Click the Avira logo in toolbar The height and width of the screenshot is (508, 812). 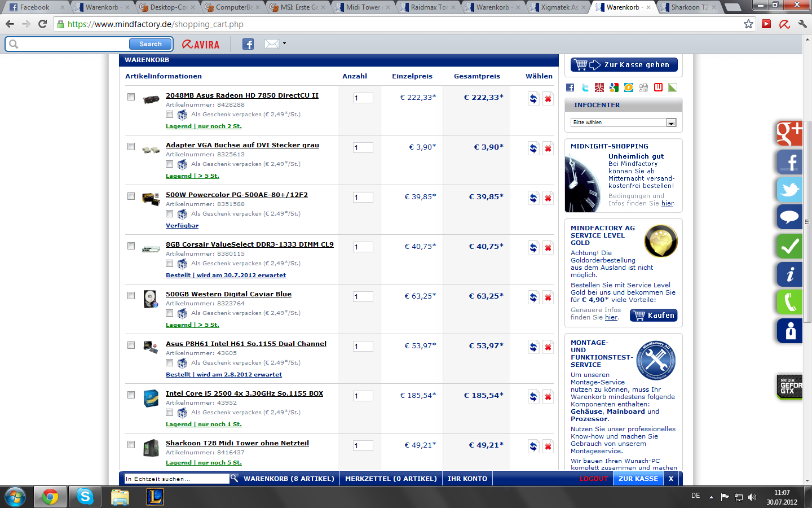coord(201,44)
